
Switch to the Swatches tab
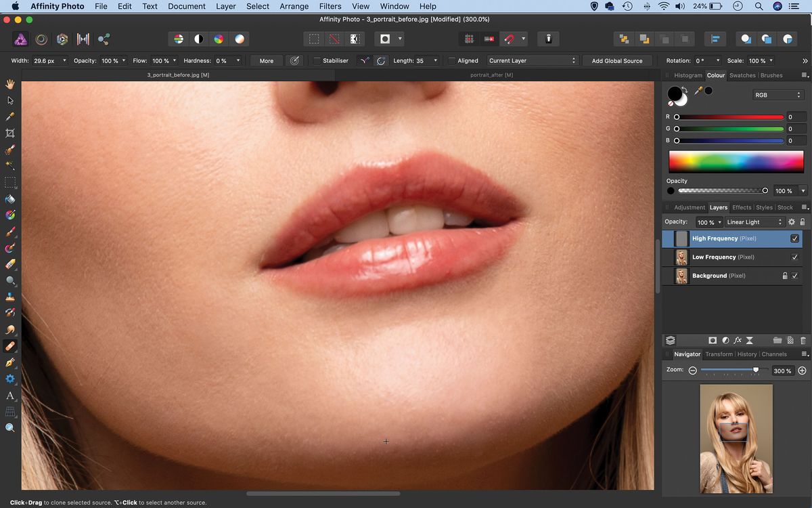coord(742,75)
